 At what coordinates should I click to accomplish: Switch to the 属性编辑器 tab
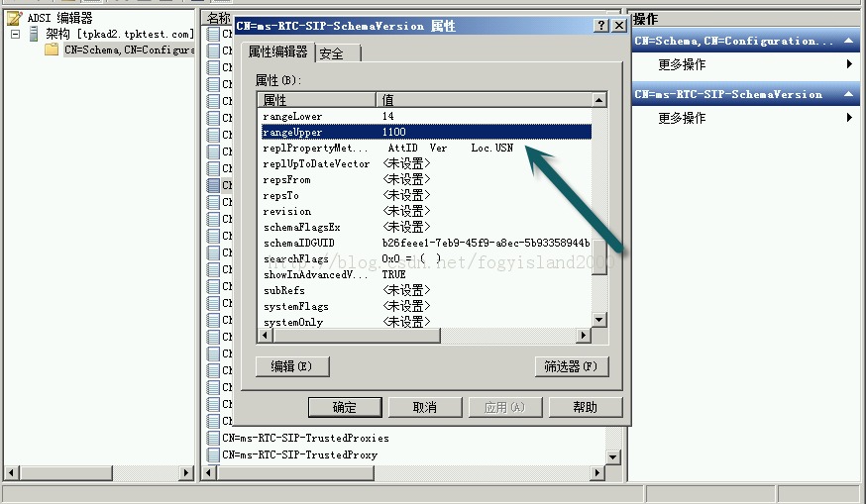click(x=277, y=51)
